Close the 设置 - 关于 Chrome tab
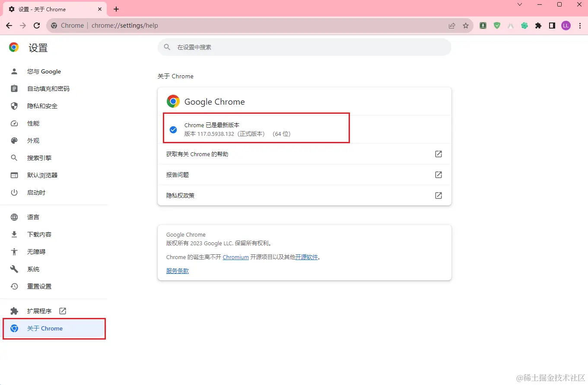588x385 pixels. [100, 9]
